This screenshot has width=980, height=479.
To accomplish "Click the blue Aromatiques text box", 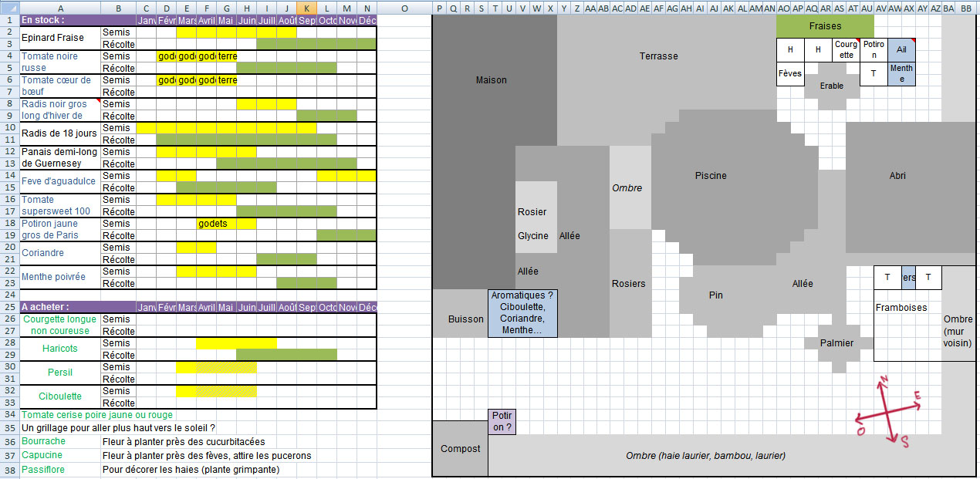I will 522,313.
